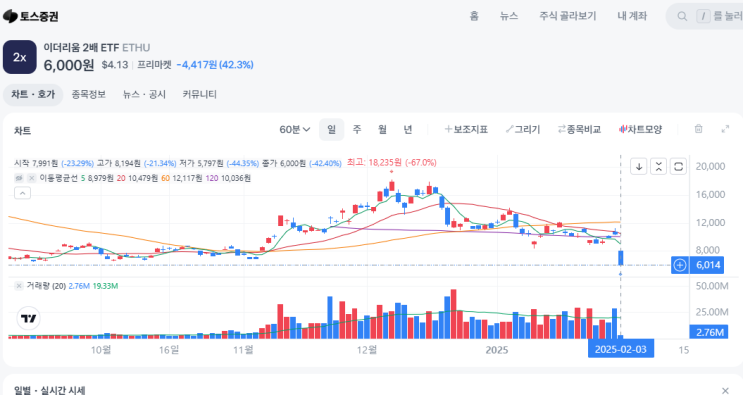743x395 pixels.
Task: Open the search magnifier icon
Action: coord(682,17)
